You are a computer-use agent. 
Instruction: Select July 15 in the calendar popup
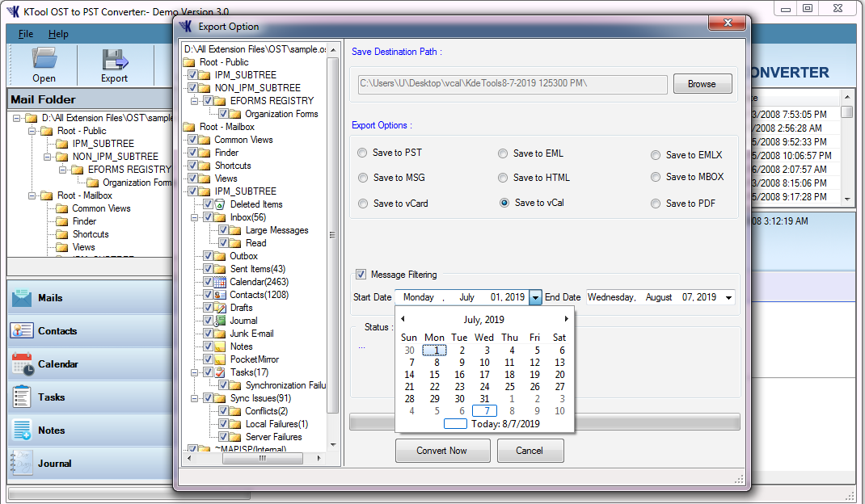click(x=435, y=375)
